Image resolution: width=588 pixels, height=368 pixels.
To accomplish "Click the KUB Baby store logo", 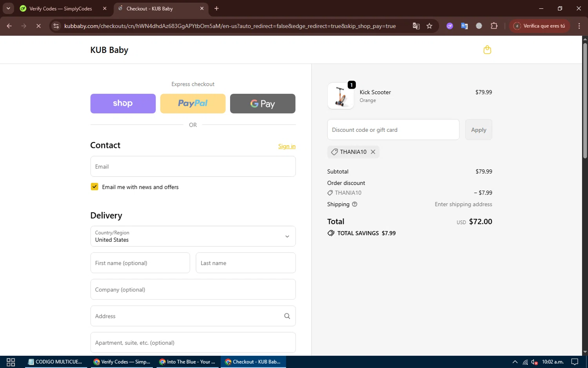I will (109, 50).
